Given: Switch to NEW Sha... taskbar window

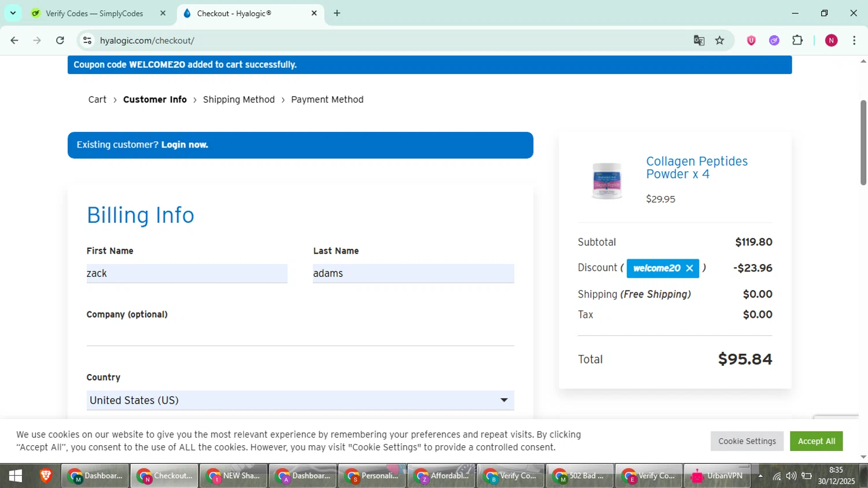Looking at the screenshot, I should coord(233,476).
